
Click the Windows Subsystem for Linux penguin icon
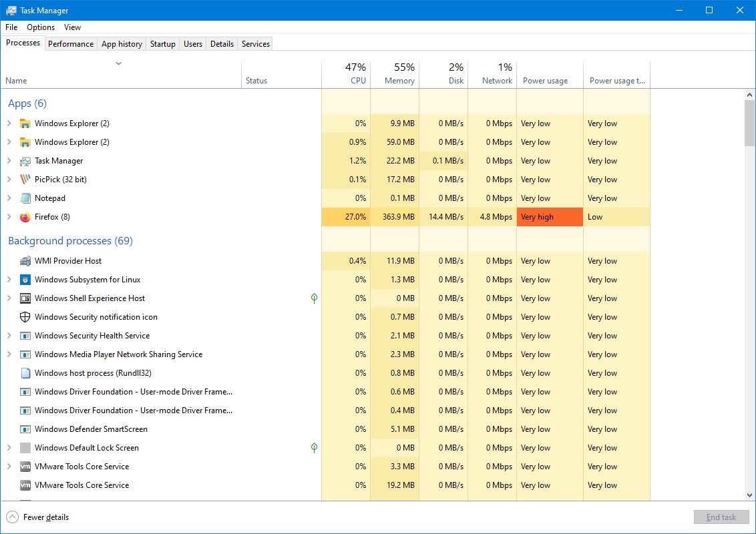pos(25,280)
